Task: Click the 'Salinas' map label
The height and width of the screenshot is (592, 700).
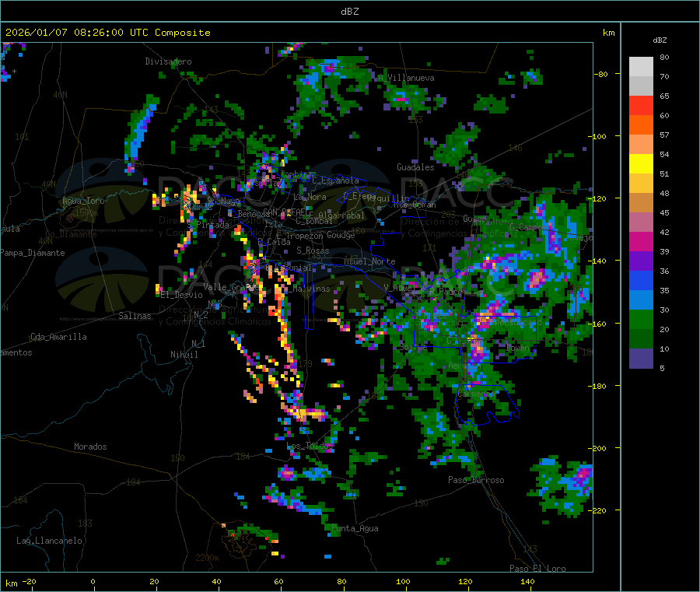Action: click(x=135, y=316)
